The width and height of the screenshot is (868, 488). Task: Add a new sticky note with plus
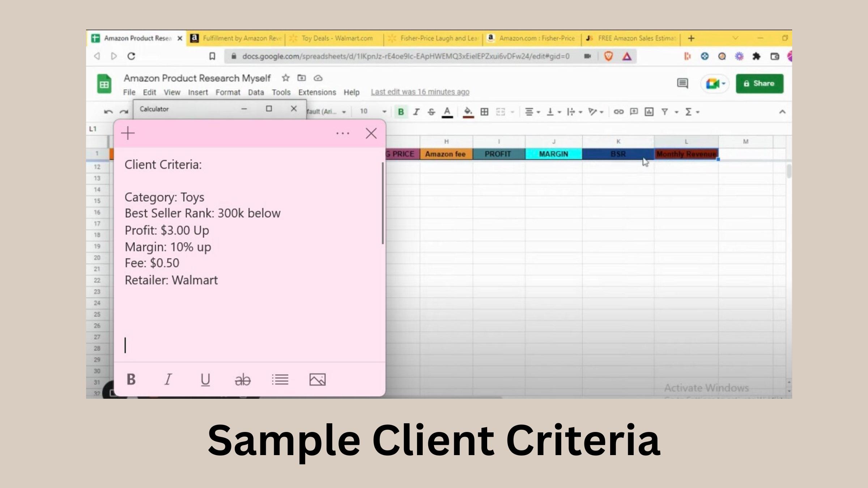tap(128, 133)
